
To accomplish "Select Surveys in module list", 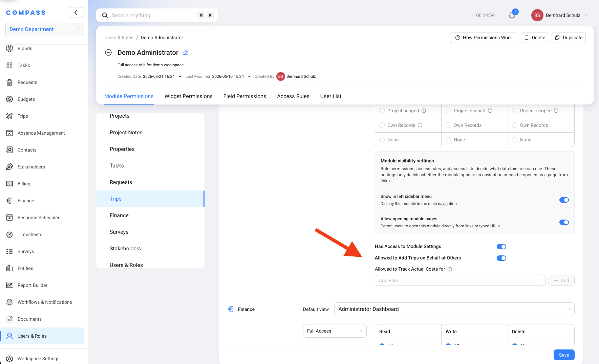I will click(150, 232).
